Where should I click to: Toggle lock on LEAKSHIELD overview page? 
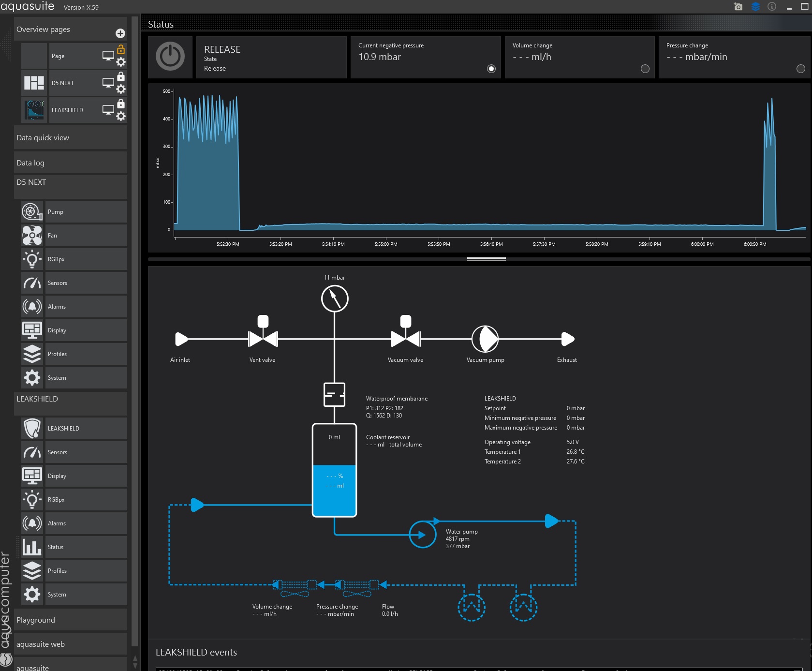click(x=121, y=104)
